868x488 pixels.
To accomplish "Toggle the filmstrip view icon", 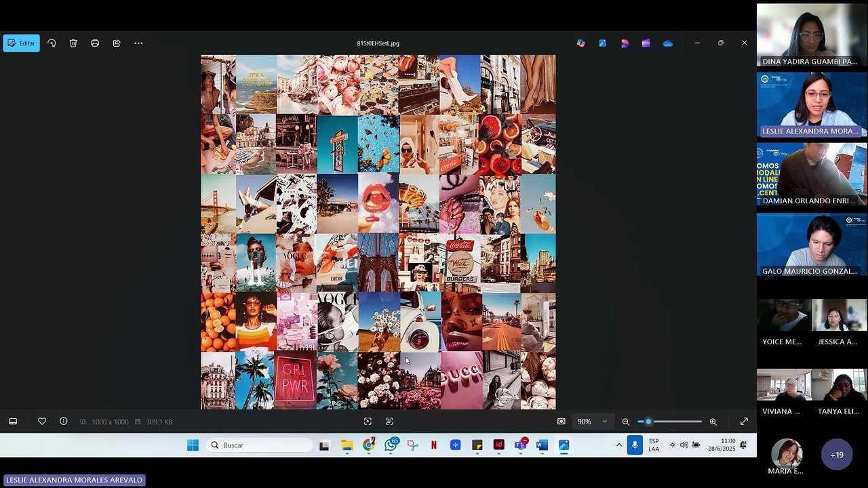I will pos(13,422).
